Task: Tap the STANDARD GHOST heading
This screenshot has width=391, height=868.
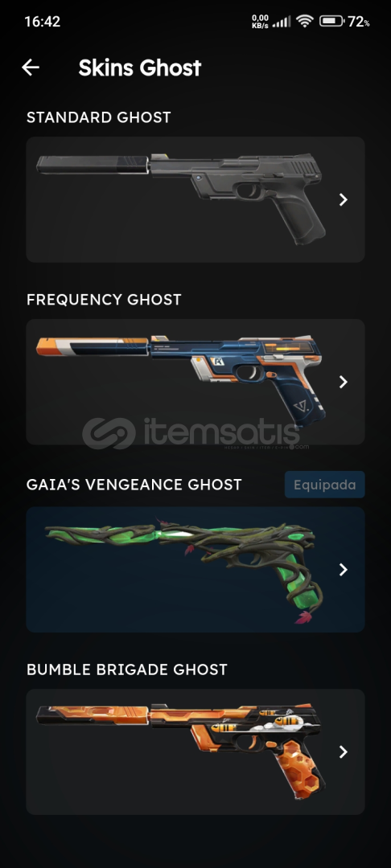Action: coord(99,117)
